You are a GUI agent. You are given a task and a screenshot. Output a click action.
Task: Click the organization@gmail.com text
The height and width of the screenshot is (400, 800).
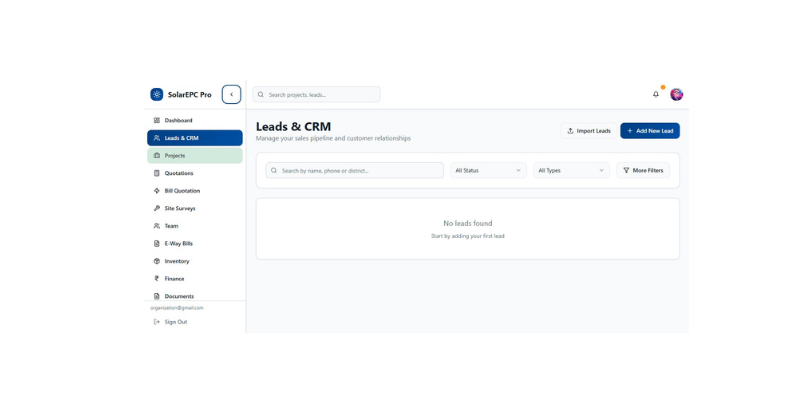tap(177, 308)
